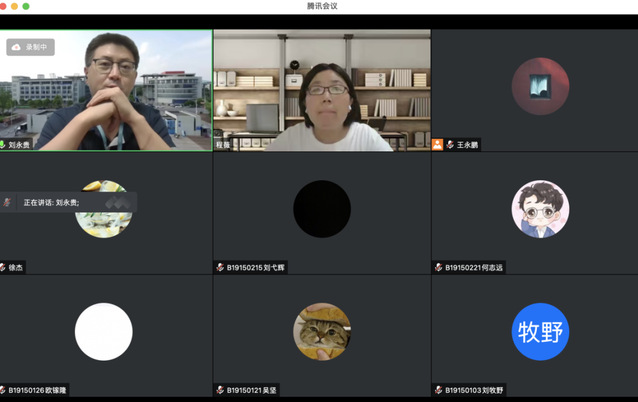This screenshot has height=402, width=638.
Task: Click the muted mic icon of B19150215 刘弋辉
Action: coord(220,267)
